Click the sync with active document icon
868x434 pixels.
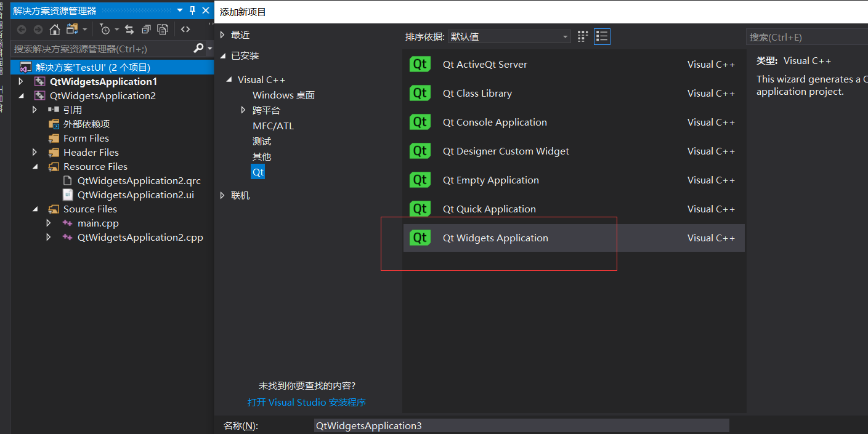tap(129, 30)
